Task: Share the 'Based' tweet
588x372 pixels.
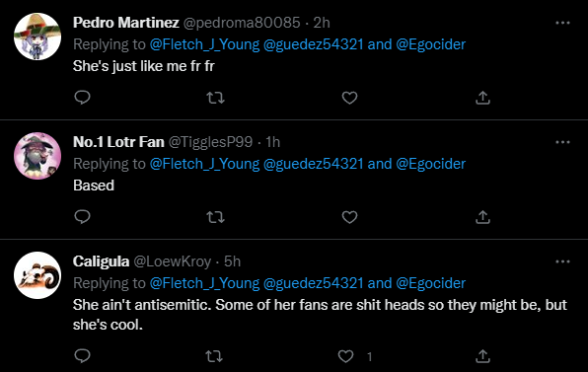Action: pyautogui.click(x=483, y=217)
